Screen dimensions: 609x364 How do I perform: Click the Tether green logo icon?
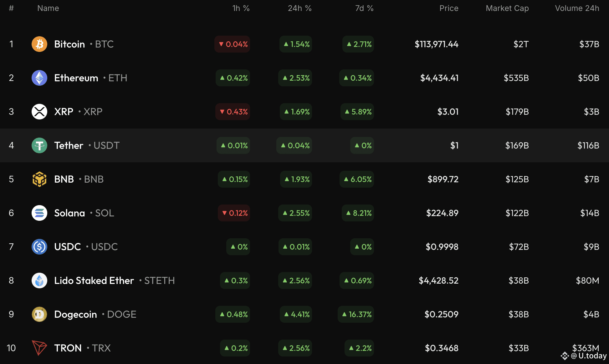39,145
